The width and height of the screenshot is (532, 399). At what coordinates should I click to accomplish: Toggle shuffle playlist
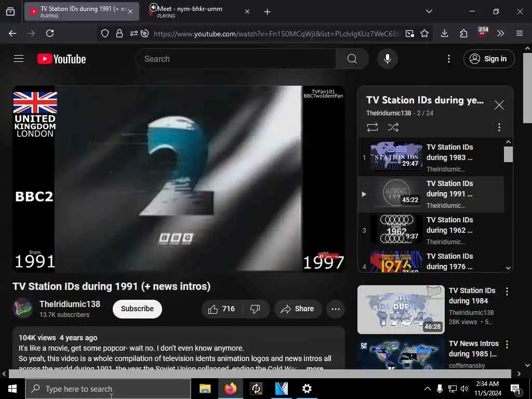pyautogui.click(x=393, y=127)
